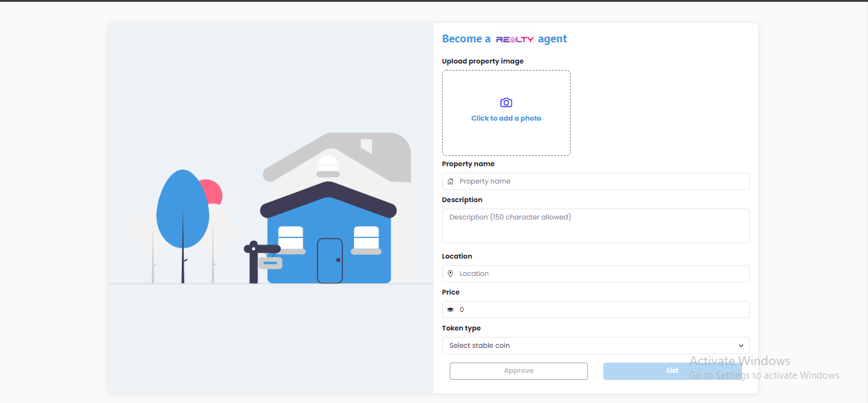
Task: Click the map pin icon in Location field
Action: tap(450, 274)
